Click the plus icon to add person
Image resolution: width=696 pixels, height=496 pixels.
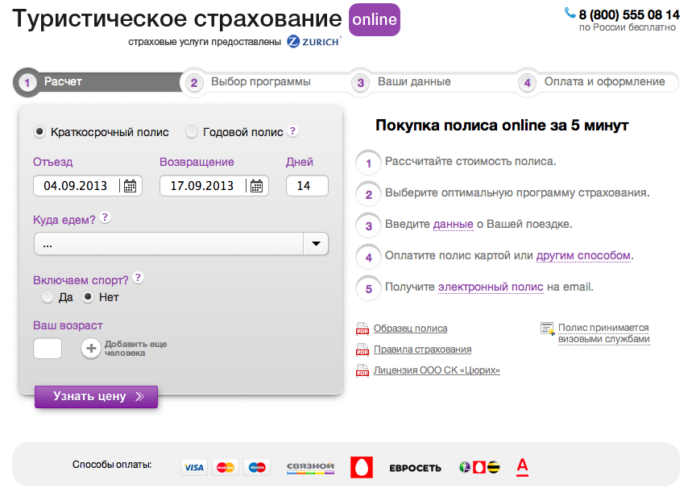click(91, 348)
